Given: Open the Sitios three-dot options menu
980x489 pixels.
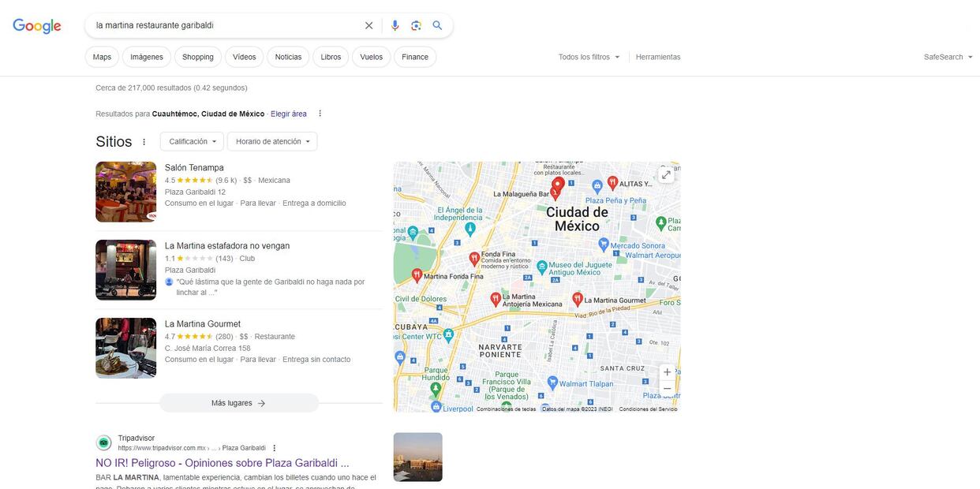Looking at the screenshot, I should point(144,142).
